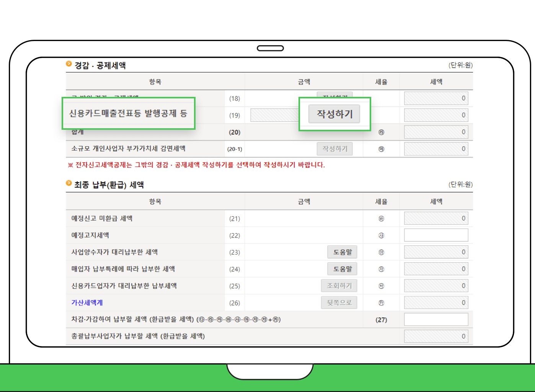The image size is (535, 392).
Task: Click the 뒷쪽으로 button in row 26
Action: tap(339, 302)
